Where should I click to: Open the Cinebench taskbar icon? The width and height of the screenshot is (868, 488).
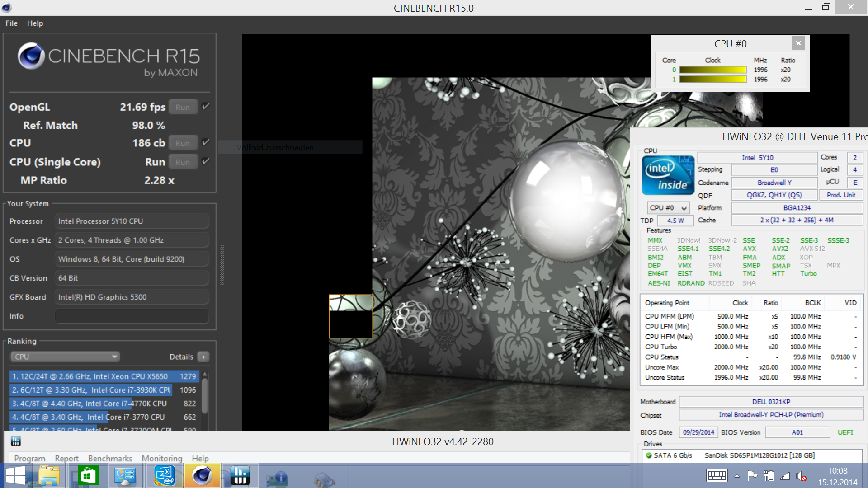click(202, 475)
